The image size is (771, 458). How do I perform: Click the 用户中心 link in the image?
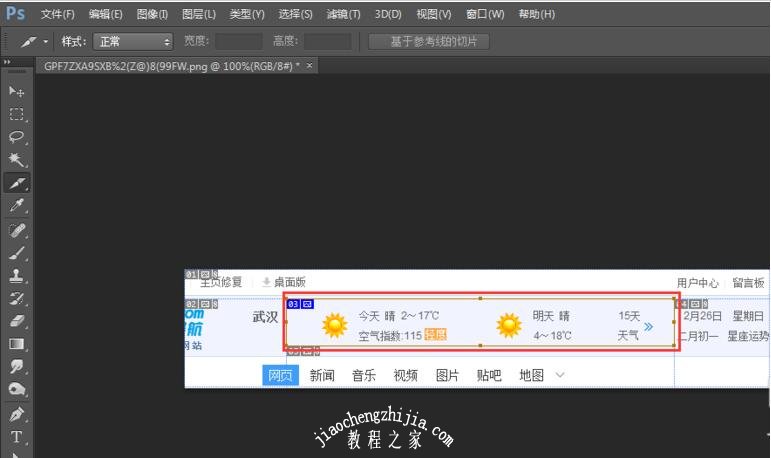click(x=697, y=283)
